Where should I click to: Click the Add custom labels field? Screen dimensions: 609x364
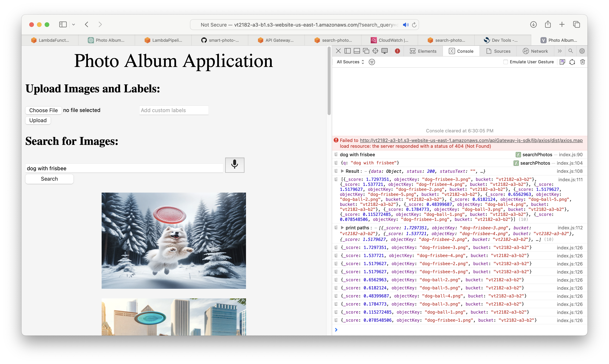(x=174, y=110)
